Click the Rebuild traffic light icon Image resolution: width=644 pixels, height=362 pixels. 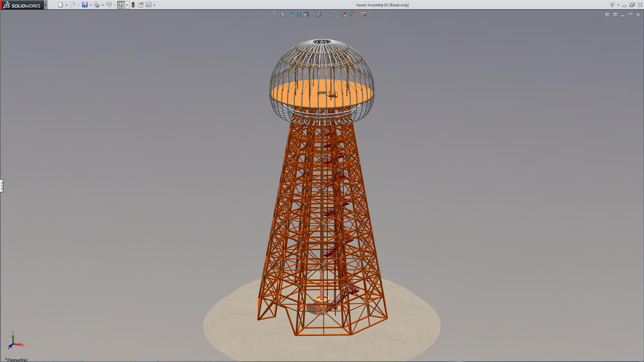[x=133, y=5]
